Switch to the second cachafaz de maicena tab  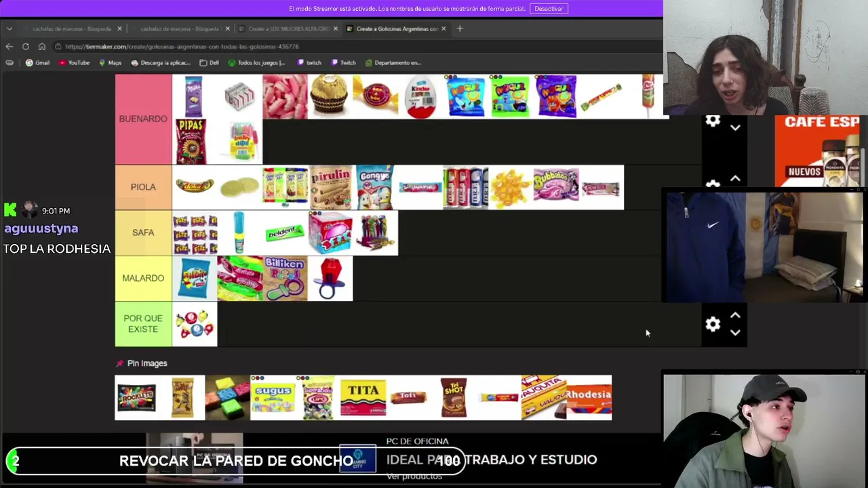[x=180, y=28]
